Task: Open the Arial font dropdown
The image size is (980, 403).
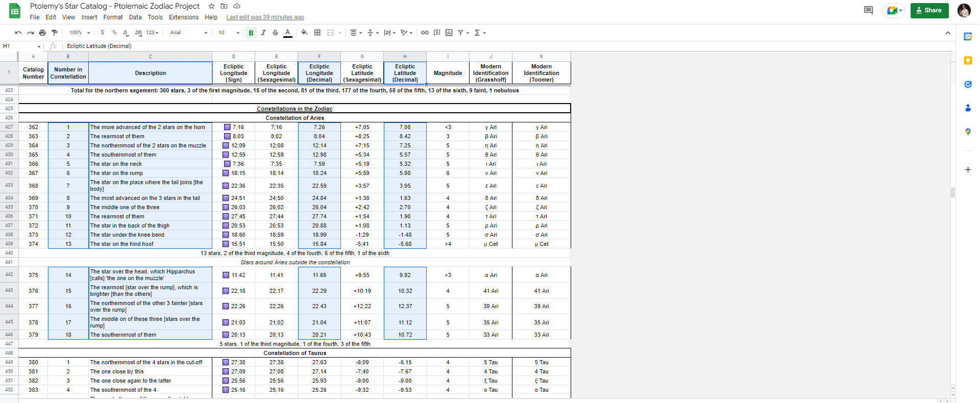Action: pos(189,33)
